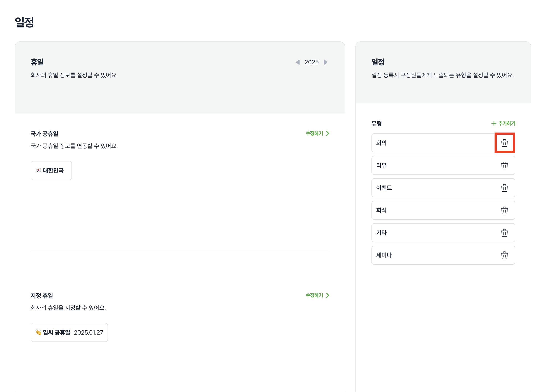Click 수정하기 for 국가 공휴일
552x392 pixels.
[314, 133]
